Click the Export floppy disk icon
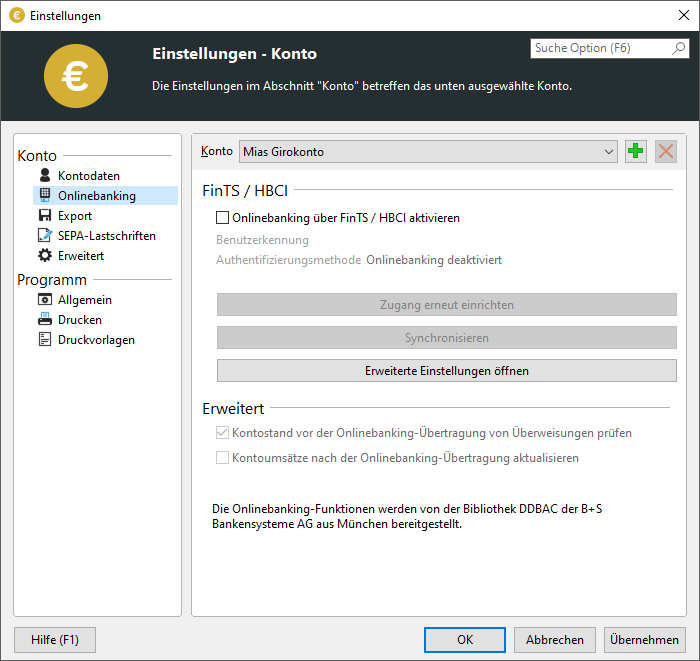The width and height of the screenshot is (700, 661). click(45, 215)
